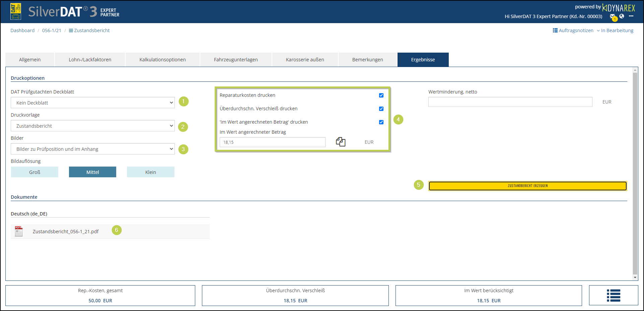Uncheck 'Reparaturkosten drucken' checkbox
Viewport: 644px width, 311px height.
click(381, 95)
